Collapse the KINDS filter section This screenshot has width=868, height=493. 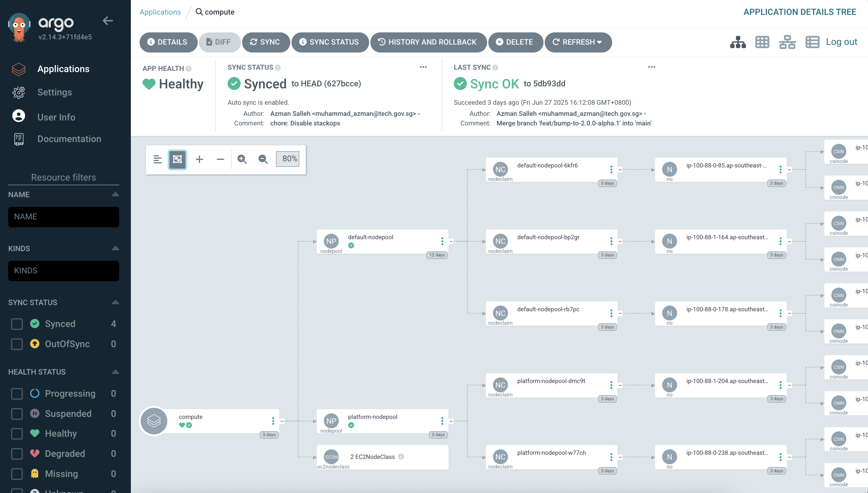[x=115, y=248]
